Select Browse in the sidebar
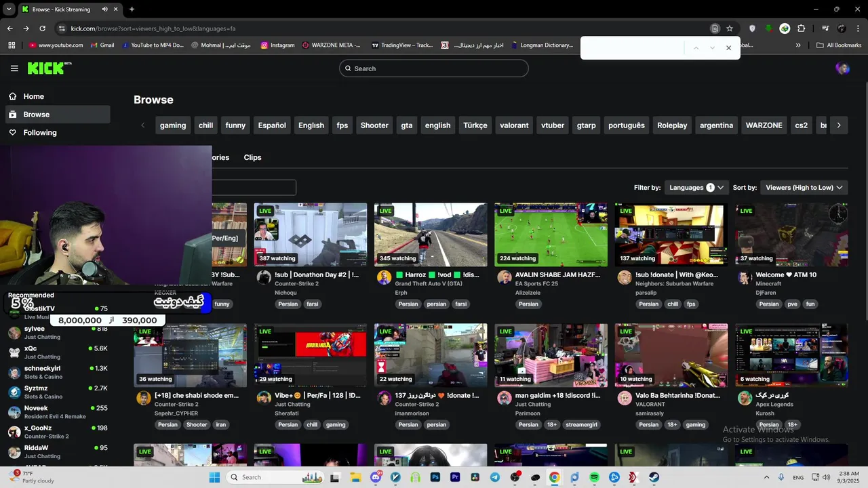 [x=58, y=115]
